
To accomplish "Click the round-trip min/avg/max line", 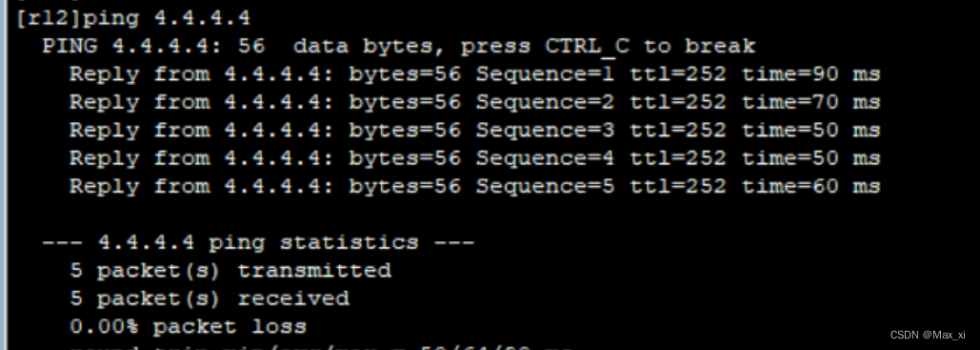I will coord(321,347).
